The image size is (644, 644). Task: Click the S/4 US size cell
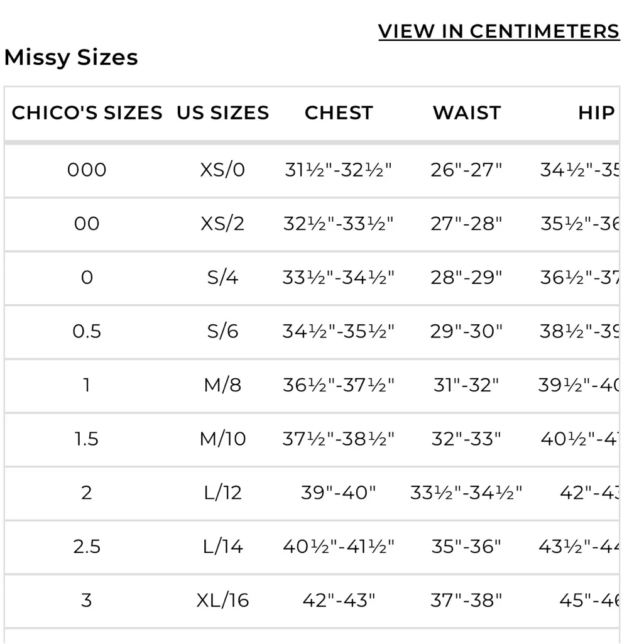pos(222,277)
